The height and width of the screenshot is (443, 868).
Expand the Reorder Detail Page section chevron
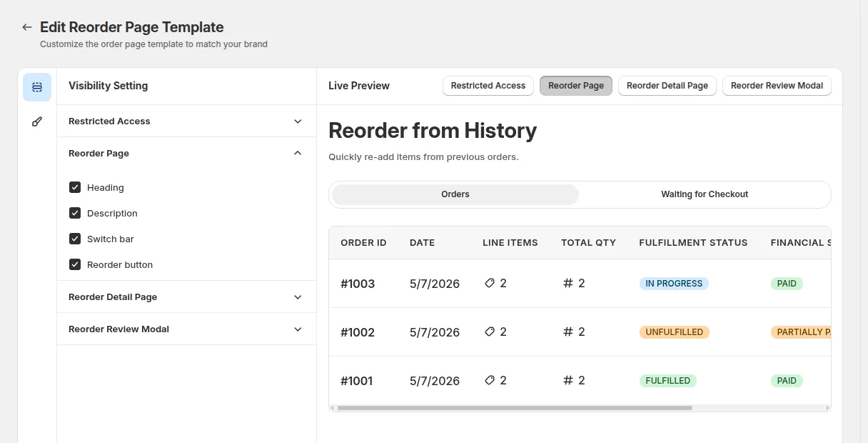298,297
